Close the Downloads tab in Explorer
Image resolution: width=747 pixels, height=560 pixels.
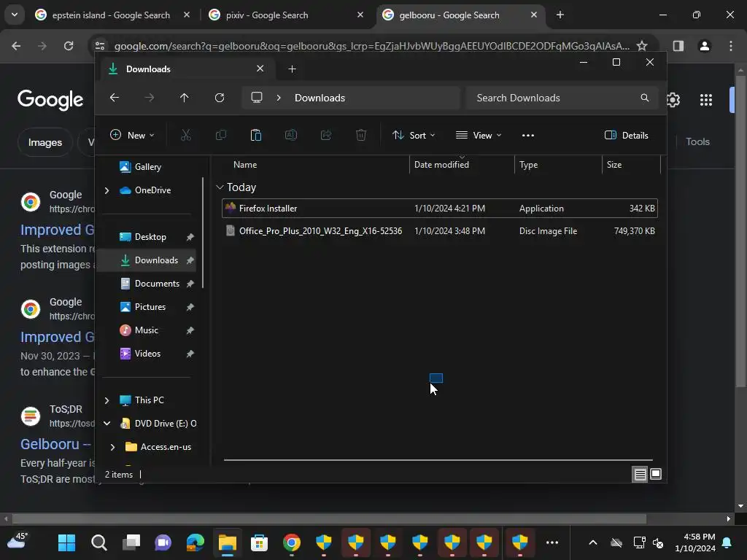point(260,69)
